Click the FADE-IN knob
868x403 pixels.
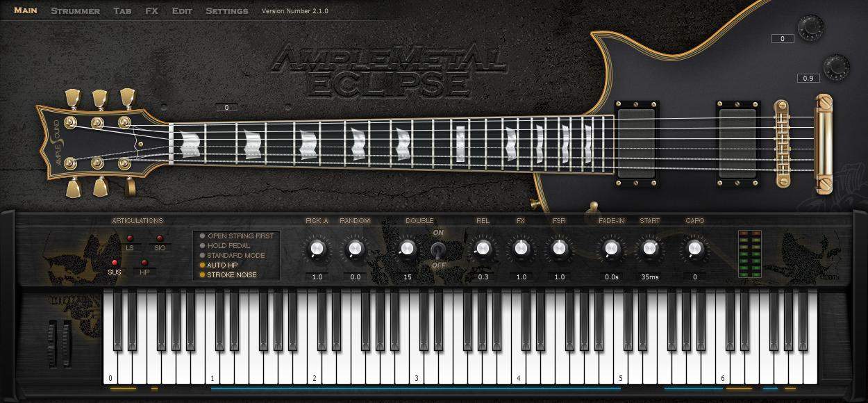pos(611,248)
